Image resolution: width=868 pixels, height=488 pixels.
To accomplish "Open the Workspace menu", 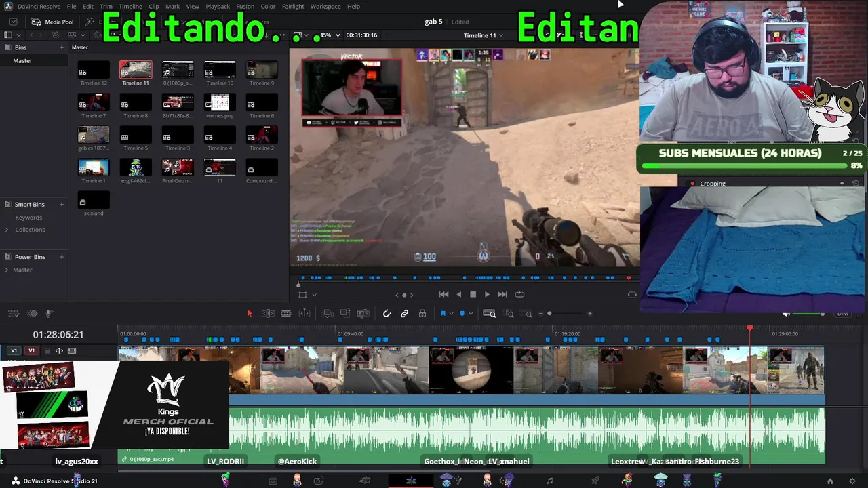I will tap(325, 6).
